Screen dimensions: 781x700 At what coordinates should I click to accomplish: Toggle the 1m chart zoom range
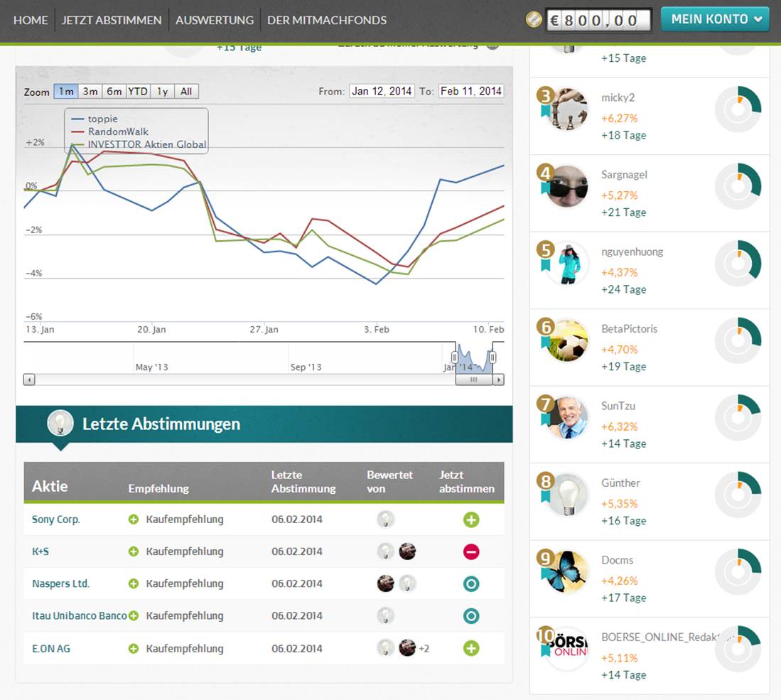point(66,92)
